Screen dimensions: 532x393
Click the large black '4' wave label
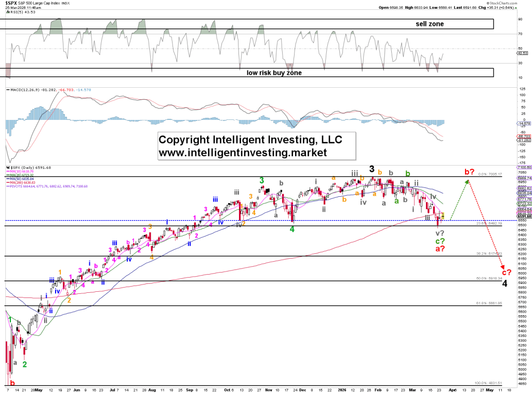coord(504,283)
